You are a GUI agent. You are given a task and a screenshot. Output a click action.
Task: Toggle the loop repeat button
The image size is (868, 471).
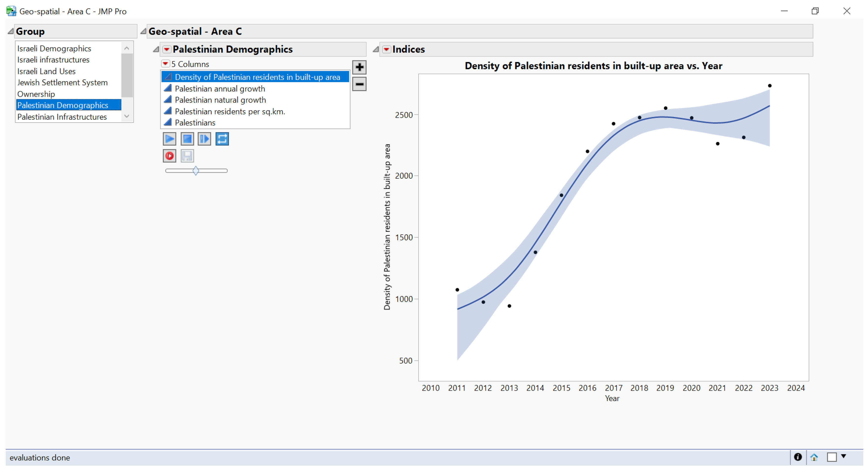point(222,139)
